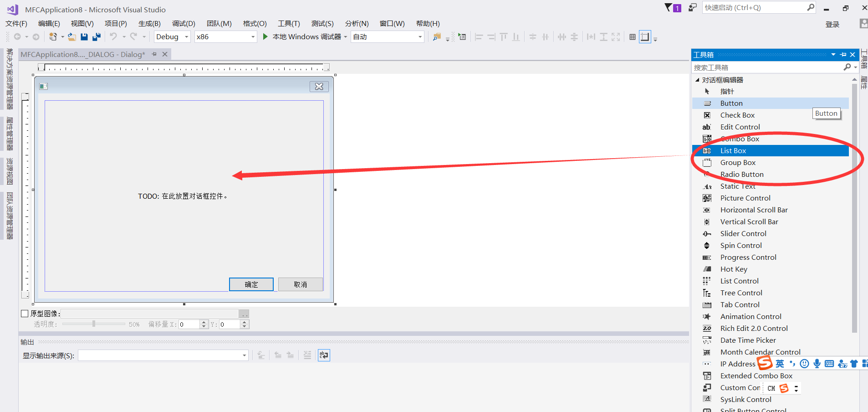Viewport: 868px width, 412px height.
Task: Select Tab Control in the toolbox
Action: (x=771, y=305)
